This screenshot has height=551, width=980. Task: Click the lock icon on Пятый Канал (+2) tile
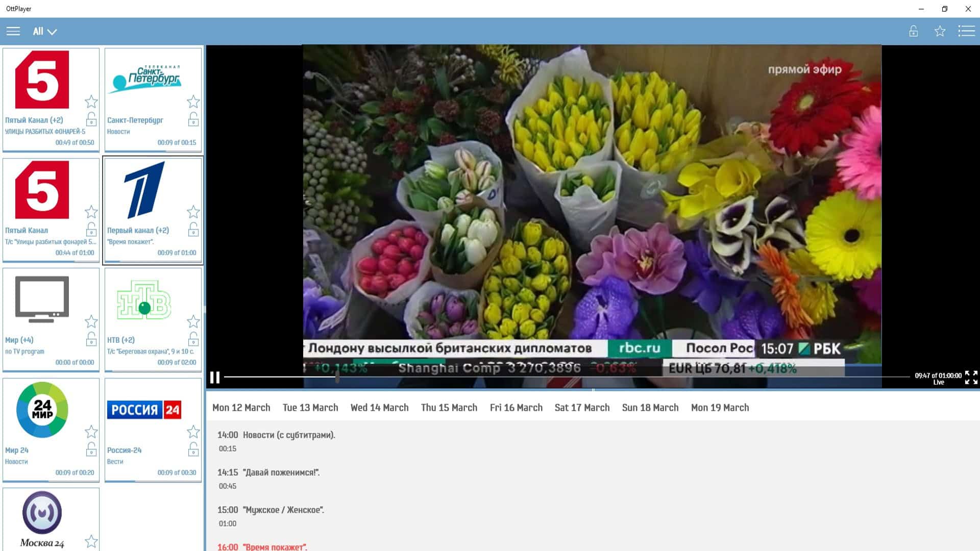click(x=91, y=119)
